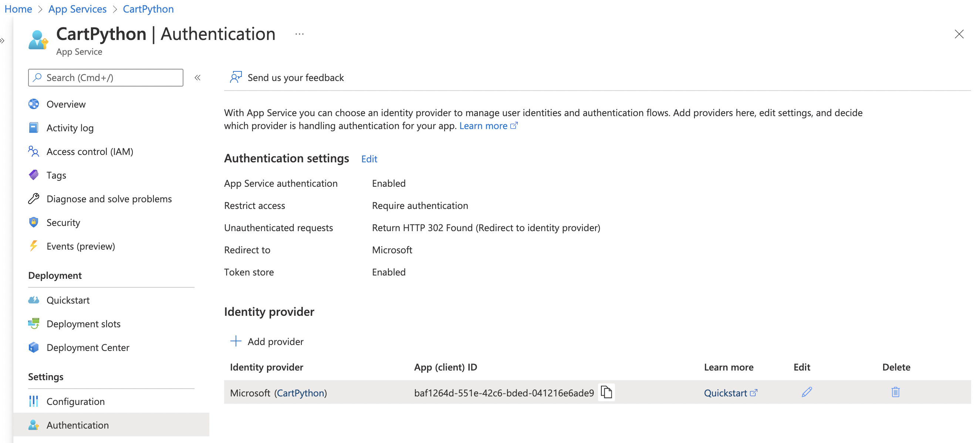980x443 pixels.
Task: Open the ellipsis more options menu
Action: point(300,34)
